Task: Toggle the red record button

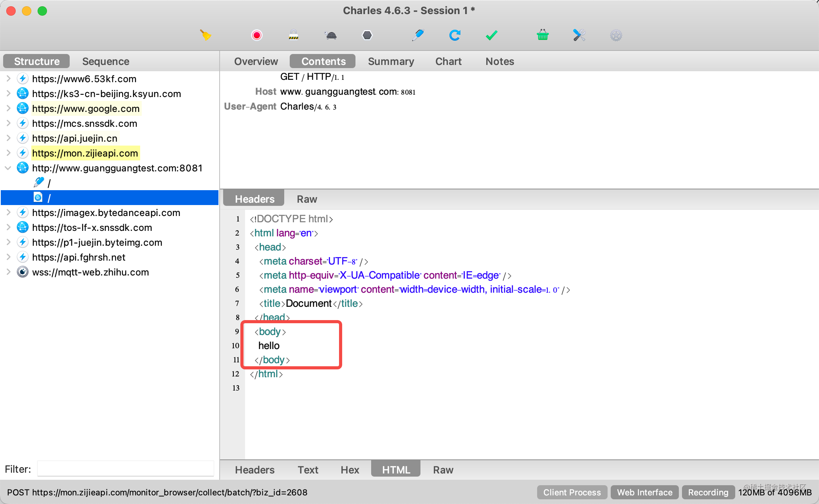Action: coord(257,35)
